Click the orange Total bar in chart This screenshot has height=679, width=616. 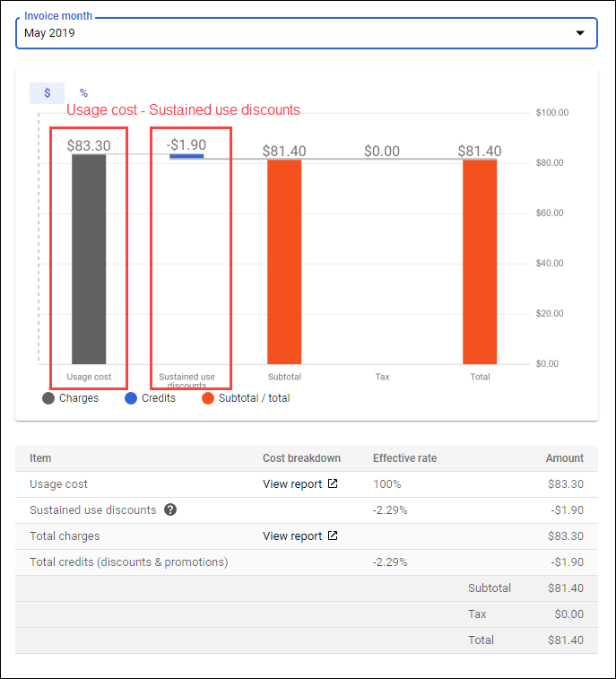click(x=480, y=260)
